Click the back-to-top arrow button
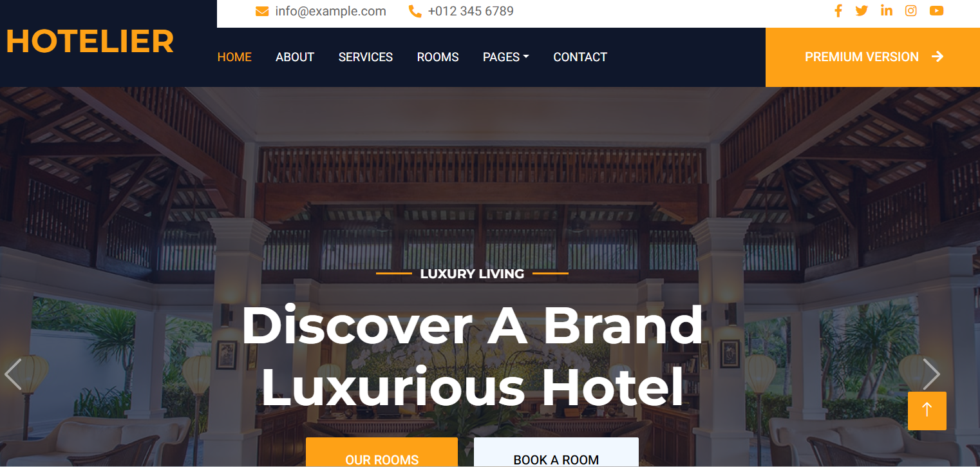Image resolution: width=980 pixels, height=467 pixels. point(927,411)
